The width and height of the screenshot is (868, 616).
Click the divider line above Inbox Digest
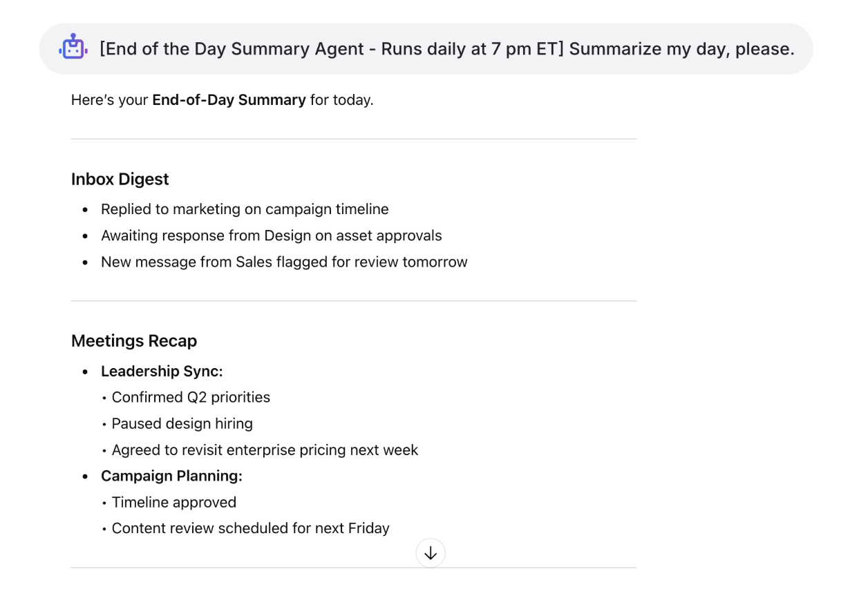(353, 139)
